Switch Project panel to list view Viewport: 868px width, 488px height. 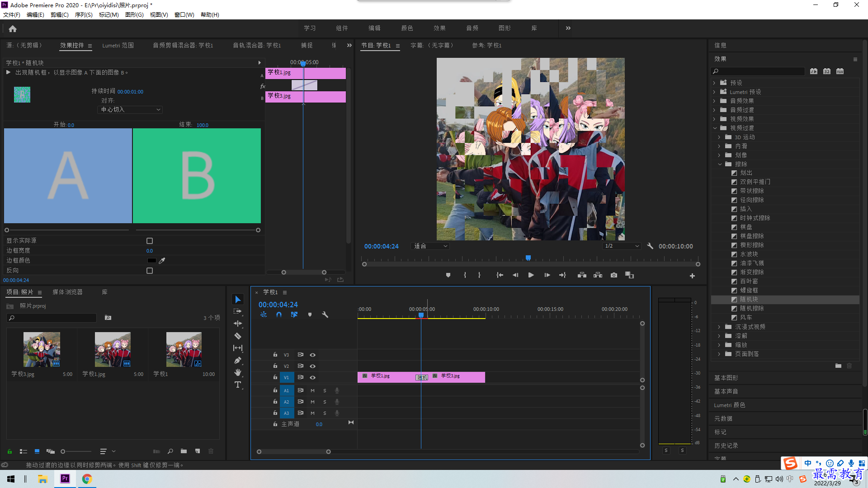point(24,451)
